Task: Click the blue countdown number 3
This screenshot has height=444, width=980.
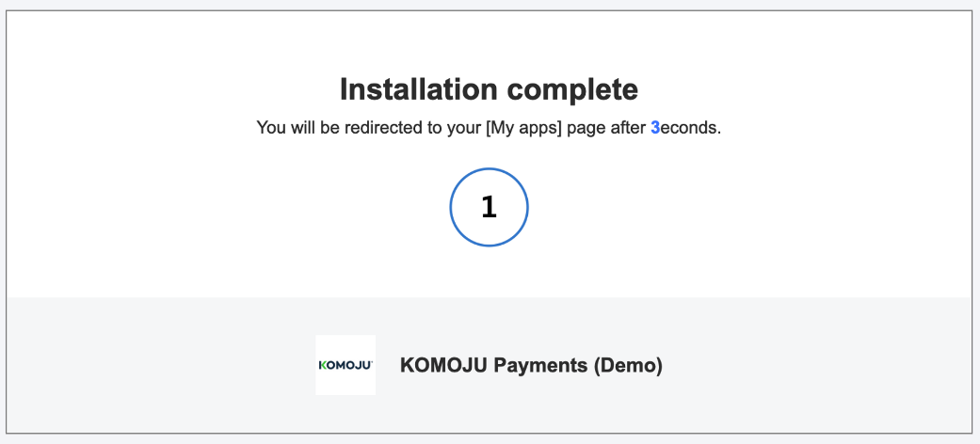Action: pos(654,128)
